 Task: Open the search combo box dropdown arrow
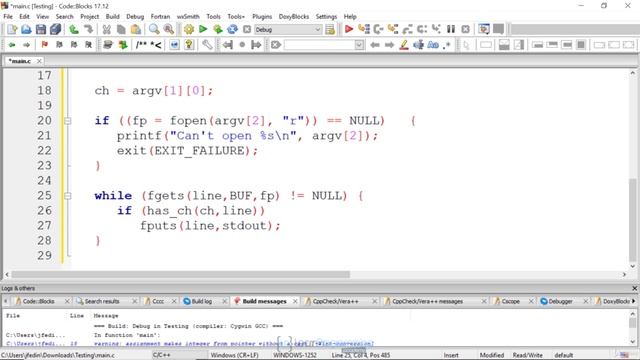pyautogui.click(x=359, y=45)
